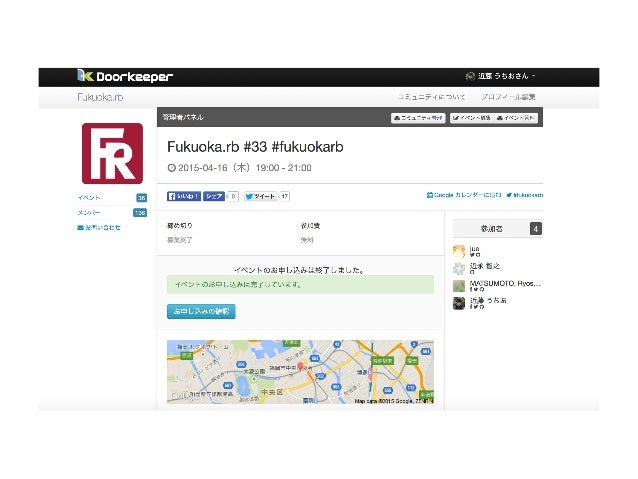
Task: Click the avatar beside MATSUMOTO, Ryos...
Action: tap(459, 286)
